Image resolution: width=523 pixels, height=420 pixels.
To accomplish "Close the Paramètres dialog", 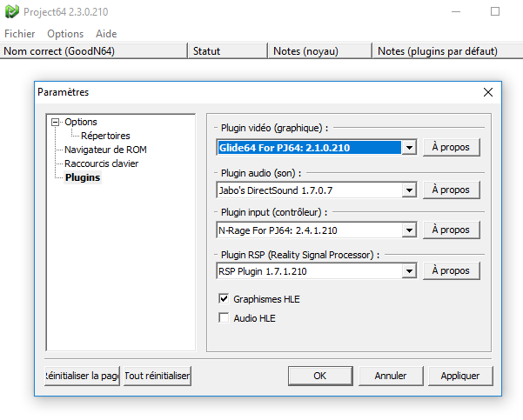I will pyautogui.click(x=488, y=92).
